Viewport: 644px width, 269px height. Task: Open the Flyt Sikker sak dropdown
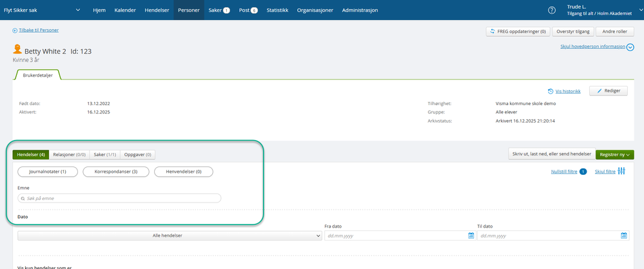[x=42, y=10]
